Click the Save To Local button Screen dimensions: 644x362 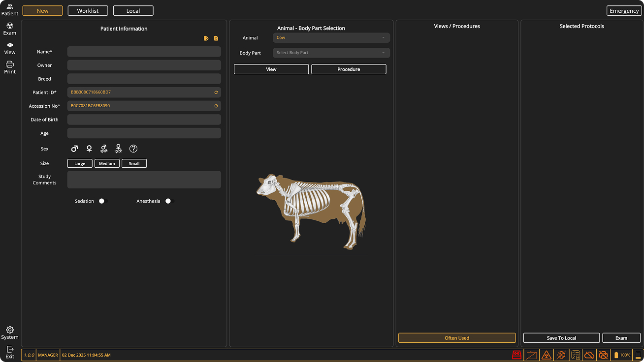pyautogui.click(x=561, y=338)
